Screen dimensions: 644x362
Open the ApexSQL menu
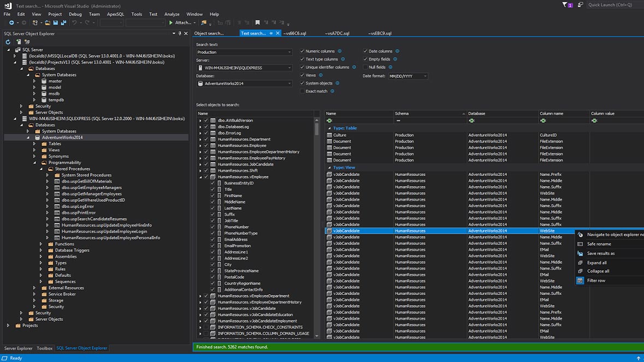115,14
